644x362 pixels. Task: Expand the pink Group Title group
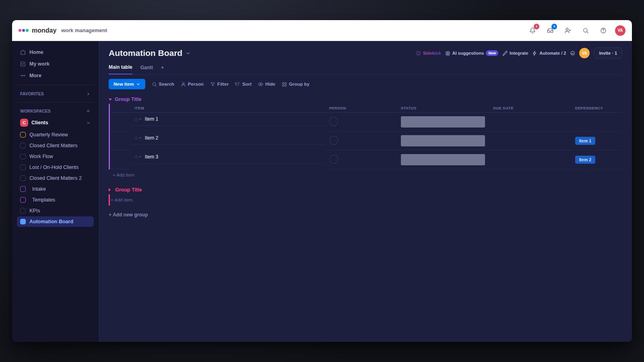(x=109, y=190)
